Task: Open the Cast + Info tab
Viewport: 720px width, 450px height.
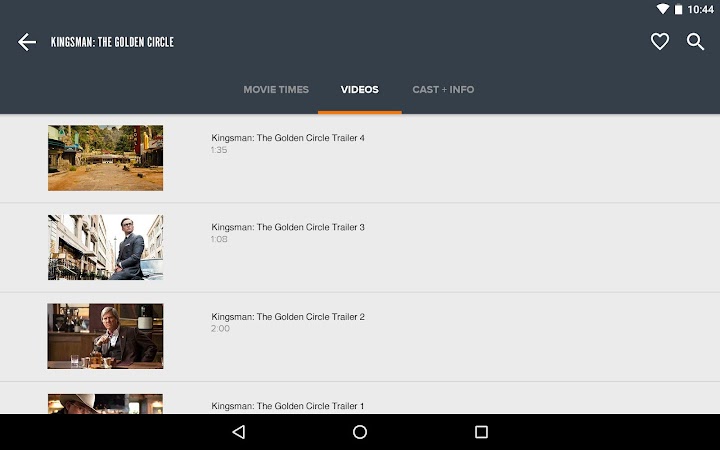Action: [443, 90]
